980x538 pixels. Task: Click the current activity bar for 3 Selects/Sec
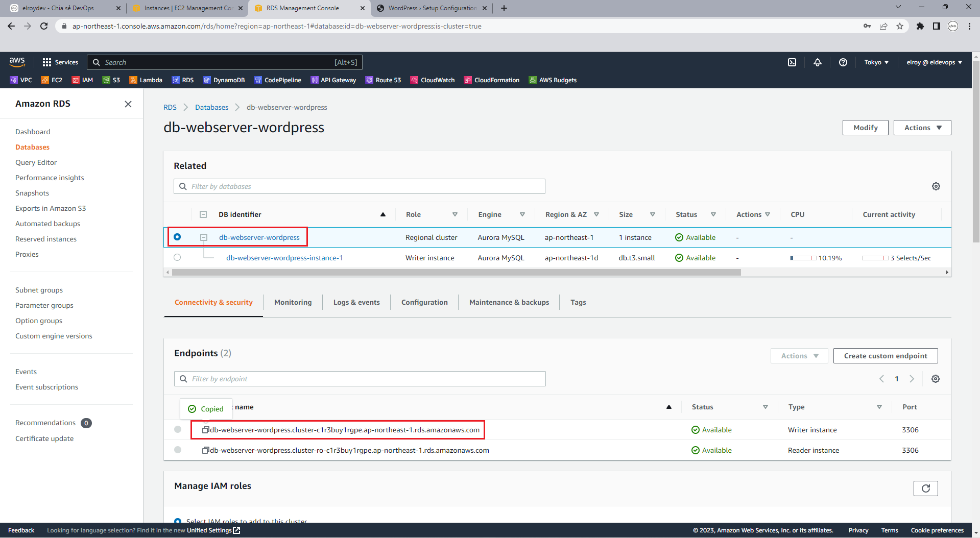click(875, 258)
